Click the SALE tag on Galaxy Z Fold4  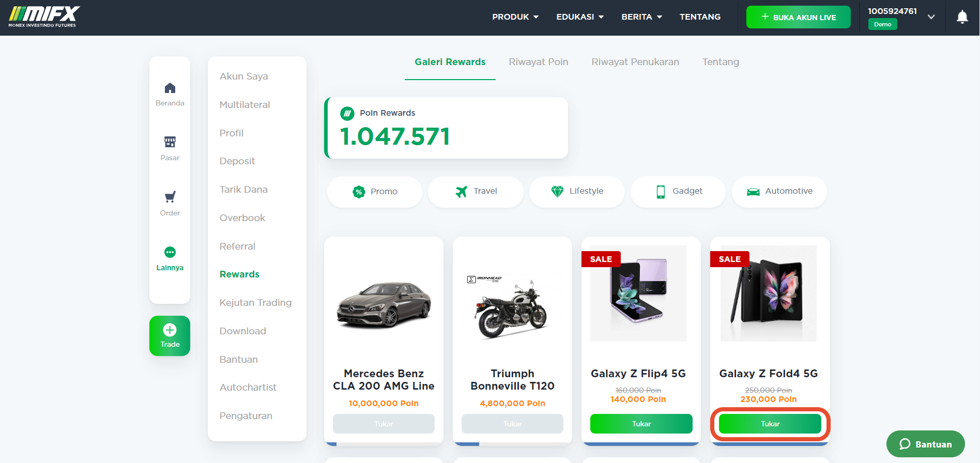coord(730,259)
